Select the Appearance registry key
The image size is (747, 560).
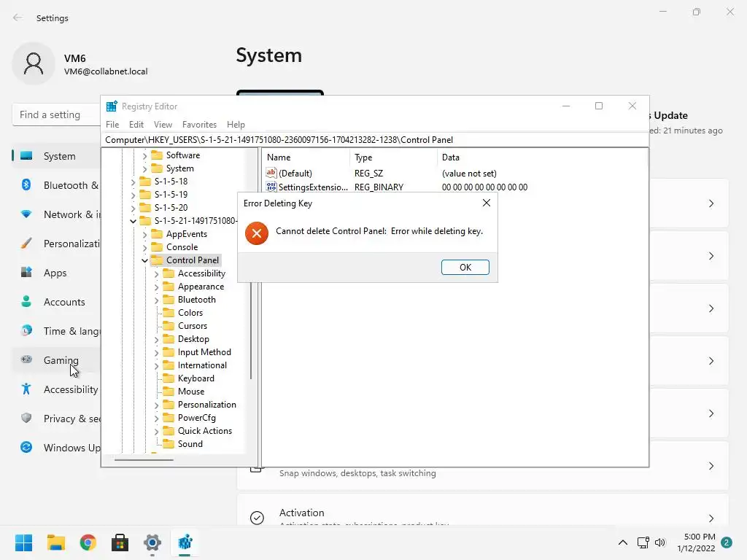[201, 286]
